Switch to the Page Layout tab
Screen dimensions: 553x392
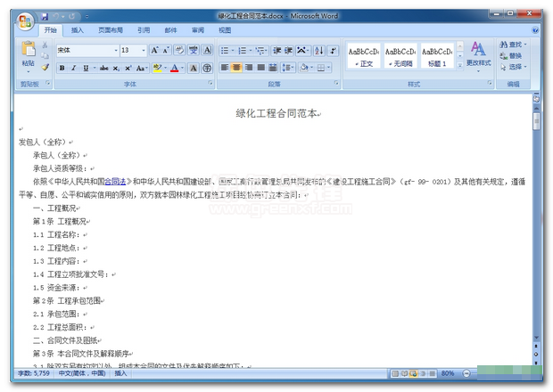tap(111, 30)
